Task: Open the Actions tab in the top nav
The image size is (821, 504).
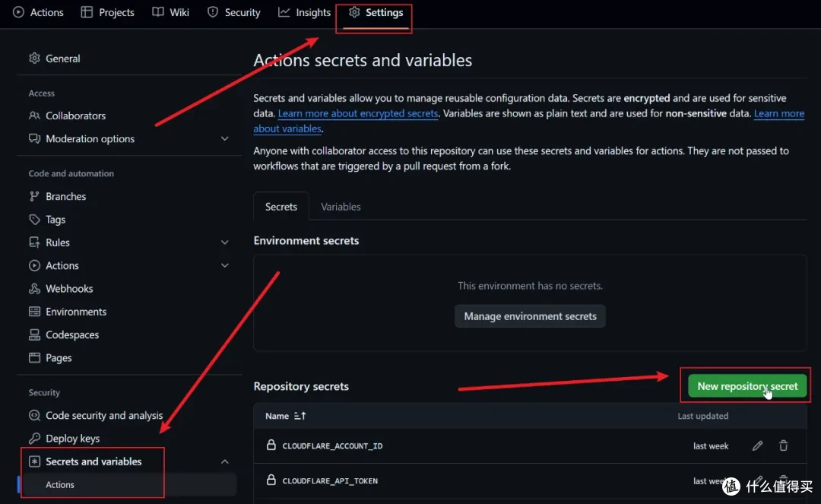Action: coord(38,12)
